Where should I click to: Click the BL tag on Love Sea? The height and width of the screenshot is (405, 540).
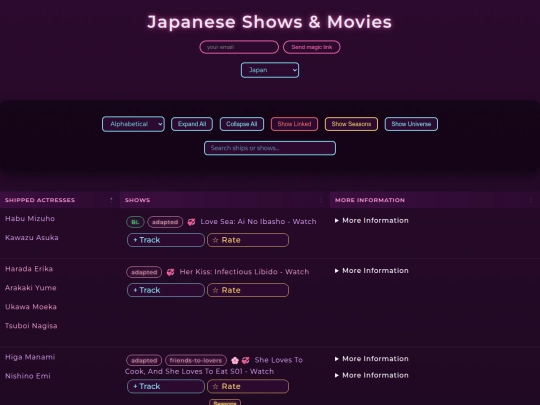pyautogui.click(x=135, y=222)
